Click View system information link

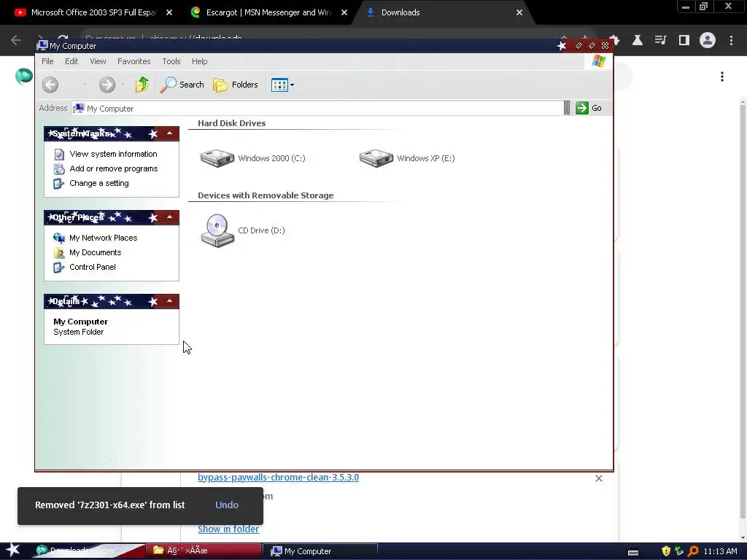(x=113, y=154)
